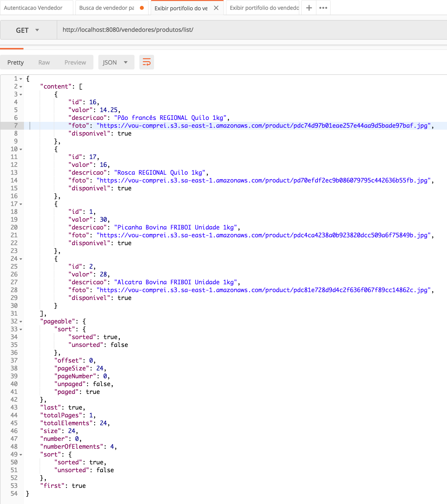Click the "numberOfElements" key
The height and width of the screenshot is (504, 447).
[72, 447]
